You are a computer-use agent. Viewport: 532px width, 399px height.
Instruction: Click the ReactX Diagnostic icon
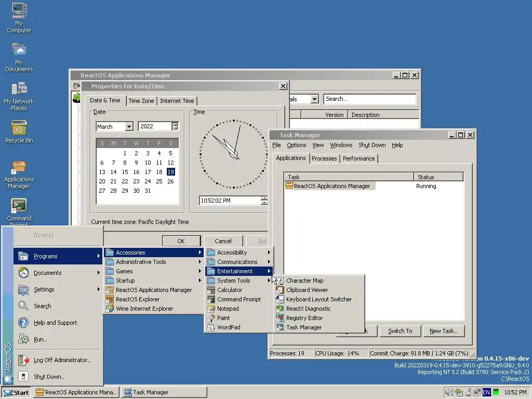[x=280, y=309]
